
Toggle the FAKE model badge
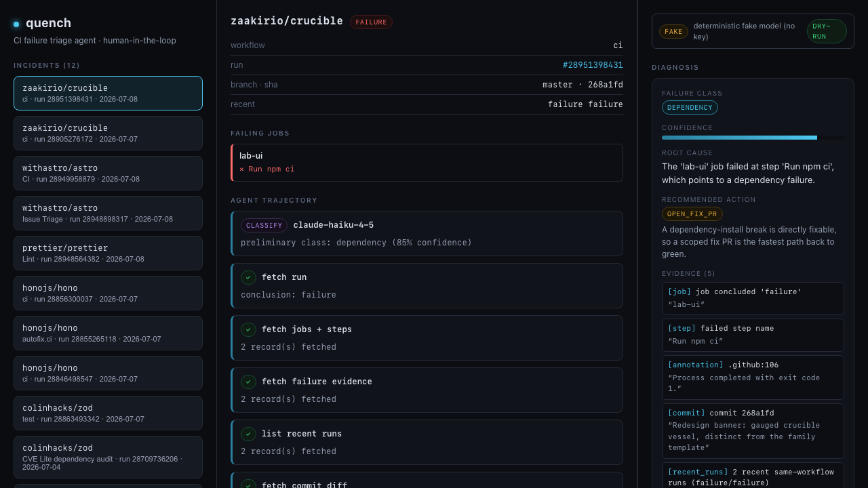pyautogui.click(x=673, y=31)
